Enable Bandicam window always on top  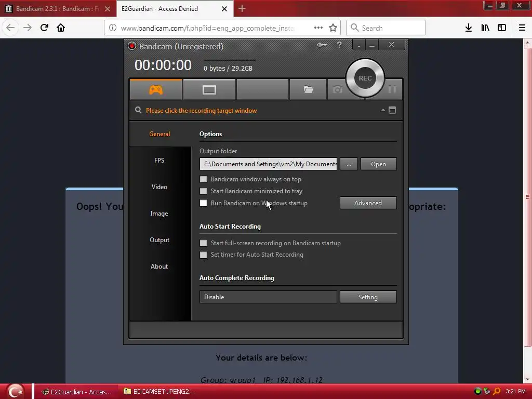click(x=203, y=179)
